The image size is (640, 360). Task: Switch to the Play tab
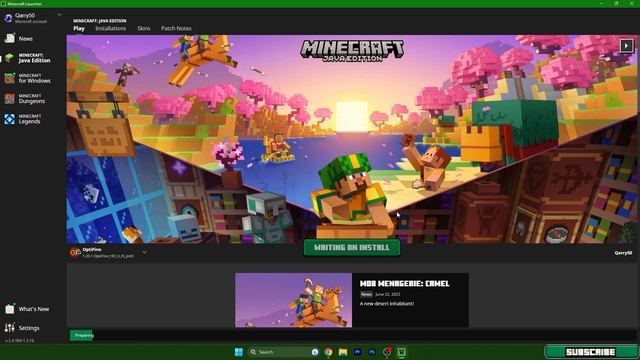[x=79, y=29]
